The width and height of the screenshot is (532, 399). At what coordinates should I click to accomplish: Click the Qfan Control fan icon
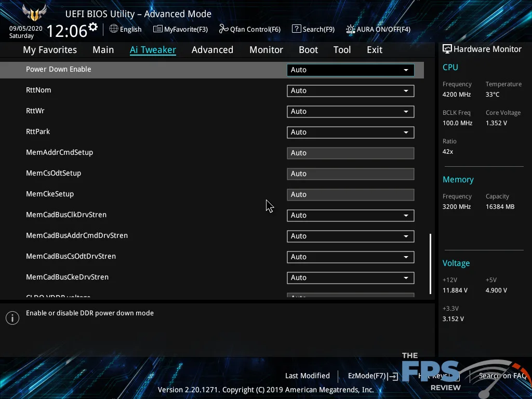tap(223, 29)
